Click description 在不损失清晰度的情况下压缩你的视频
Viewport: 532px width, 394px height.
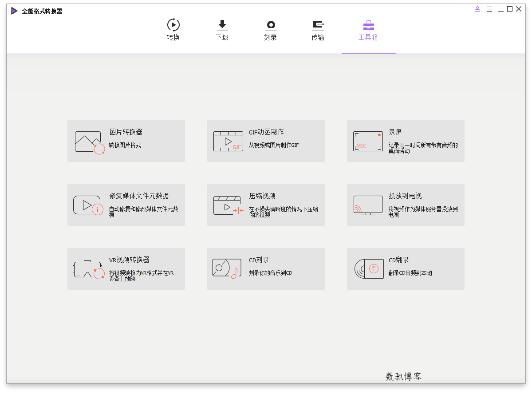click(x=283, y=212)
